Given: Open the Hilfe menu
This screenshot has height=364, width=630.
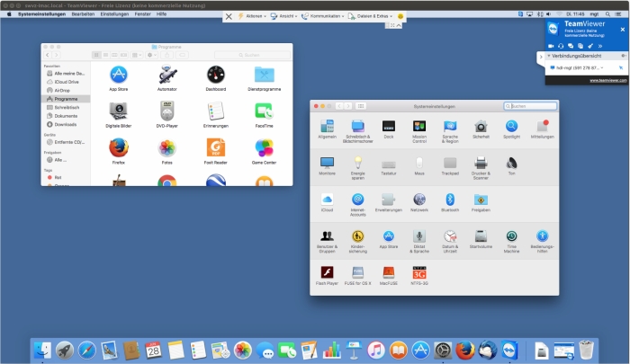Looking at the screenshot, I should coord(161,14).
